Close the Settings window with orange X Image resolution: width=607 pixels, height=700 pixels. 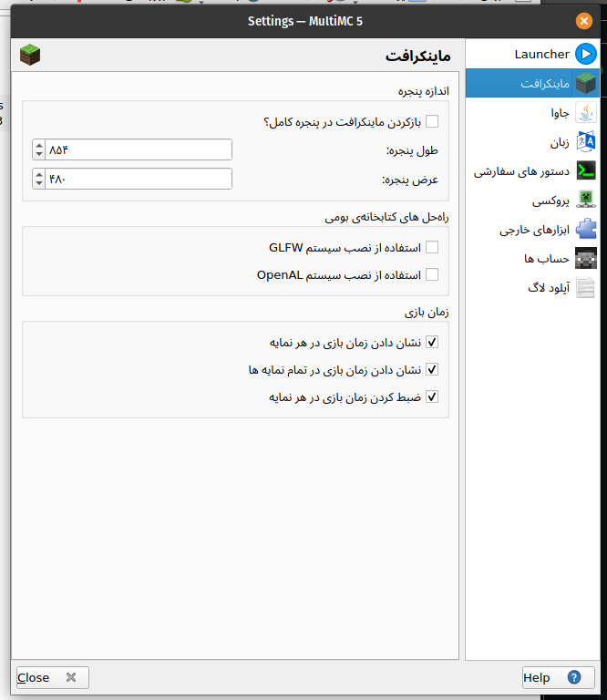point(584,21)
